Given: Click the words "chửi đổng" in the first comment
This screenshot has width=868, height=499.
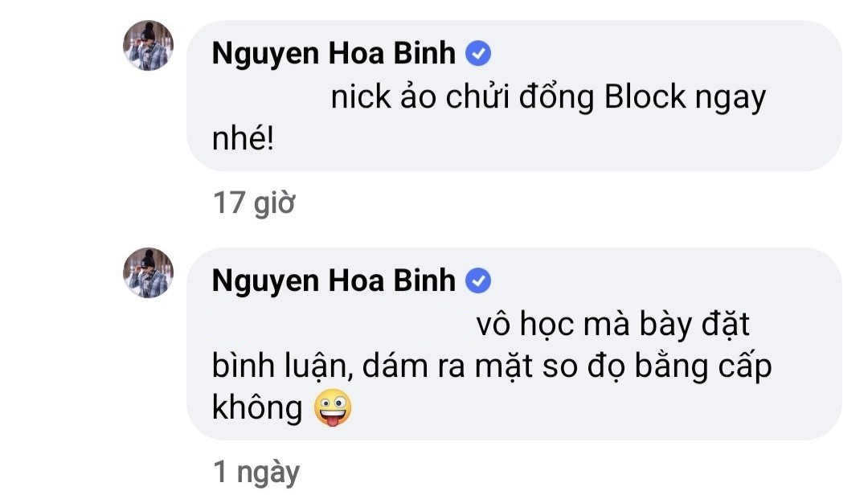Looking at the screenshot, I should pyautogui.click(x=521, y=98).
